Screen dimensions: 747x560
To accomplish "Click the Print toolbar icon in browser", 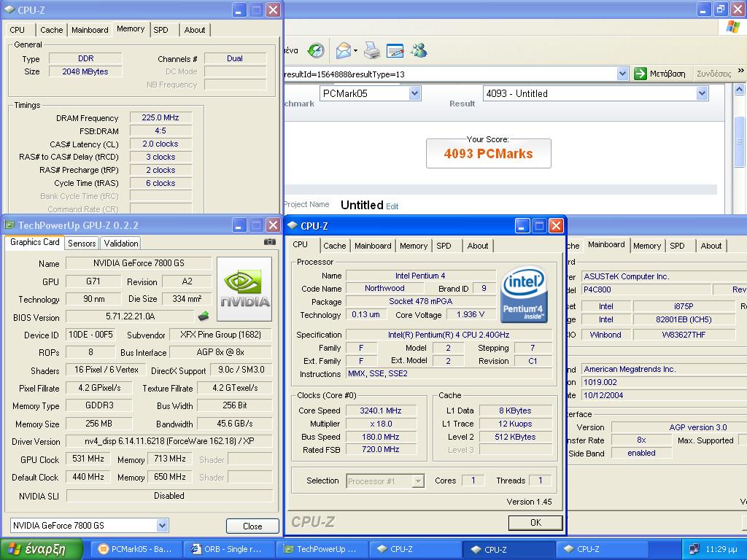I will point(371,50).
